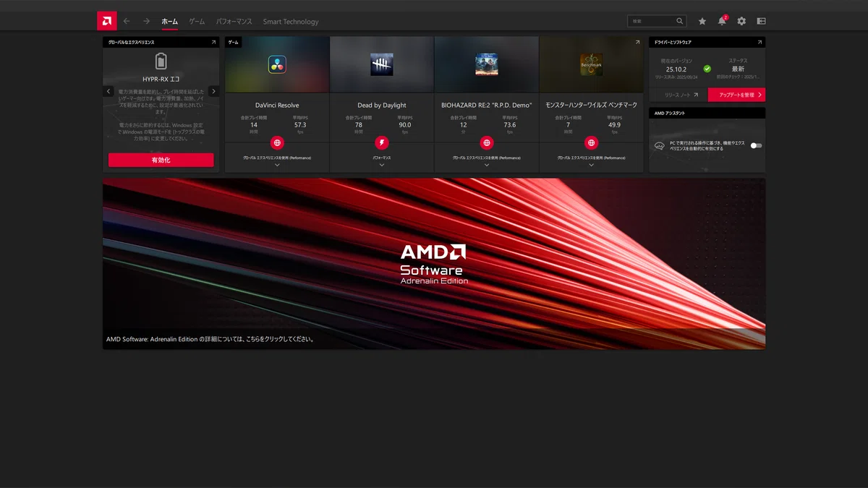The height and width of the screenshot is (488, 868).
Task: Click the HYPR-RX エコ heading
Action: pos(161,79)
